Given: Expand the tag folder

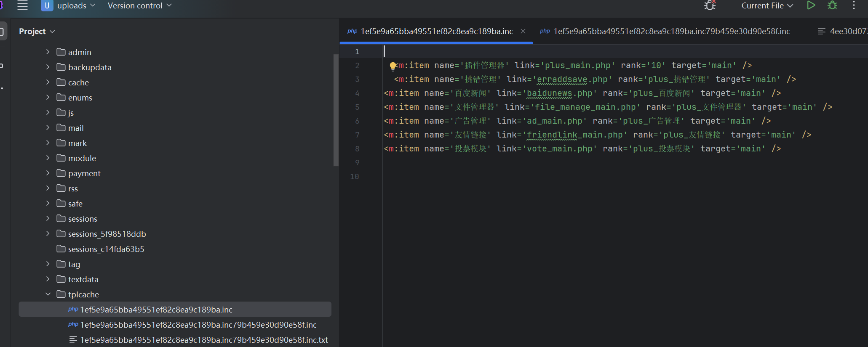Looking at the screenshot, I should [x=48, y=264].
